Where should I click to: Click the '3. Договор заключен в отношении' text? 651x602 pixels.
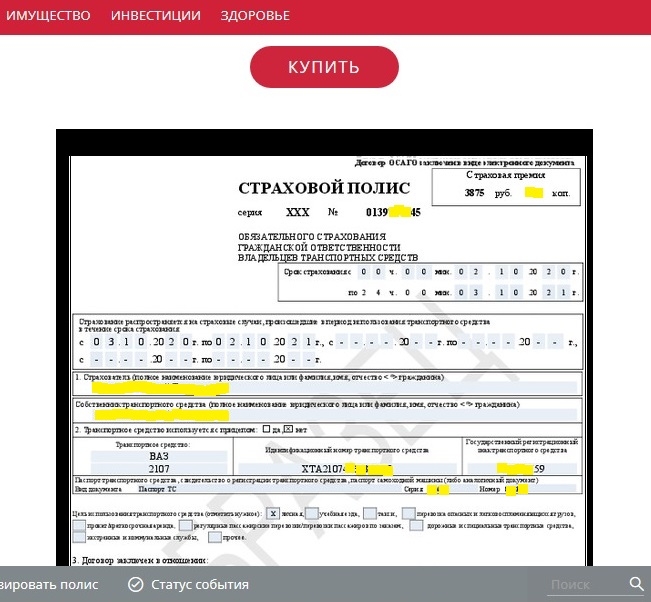point(140,560)
